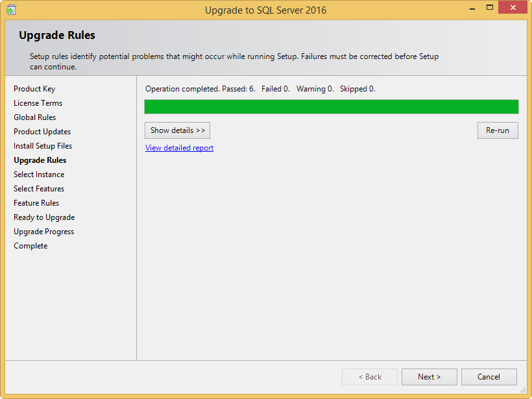Select Ready to Upgrade step in sidebar
The height and width of the screenshot is (399, 532).
[44, 217]
